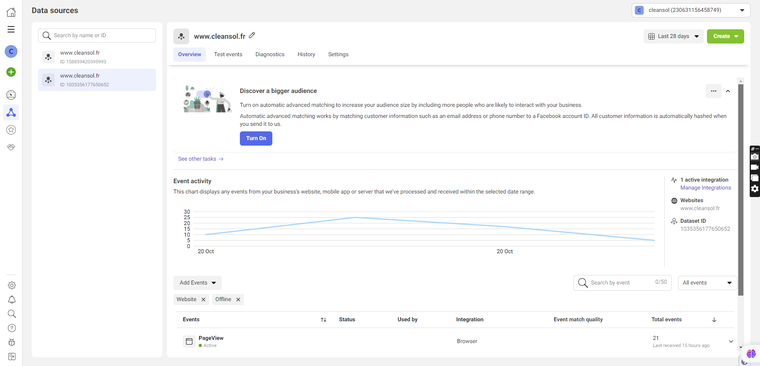The image size is (760, 366).
Task: Open the hamburger menu in sidebar
Action: click(x=11, y=30)
